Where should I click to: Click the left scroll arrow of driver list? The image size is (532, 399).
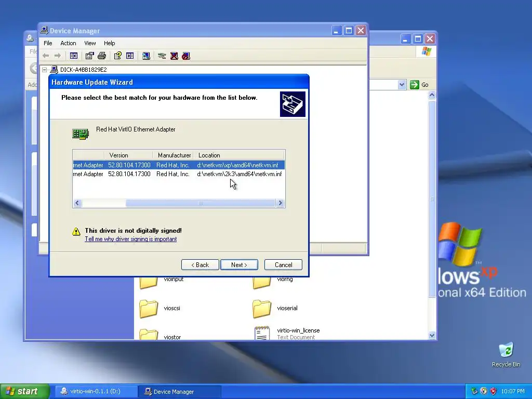(77, 203)
